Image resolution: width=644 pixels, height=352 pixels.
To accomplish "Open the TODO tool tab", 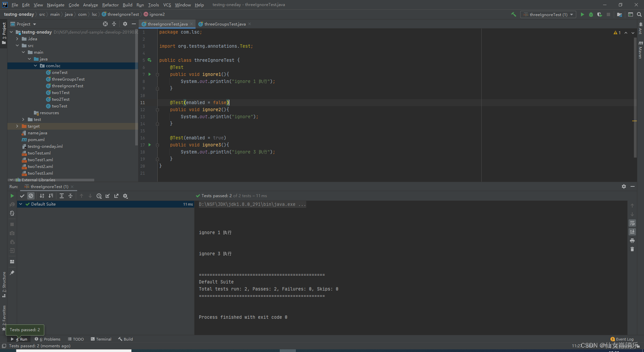I will (x=76, y=339).
